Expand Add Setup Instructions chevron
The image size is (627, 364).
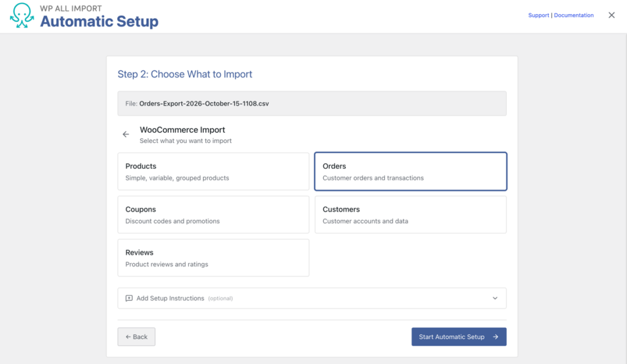[495, 299]
